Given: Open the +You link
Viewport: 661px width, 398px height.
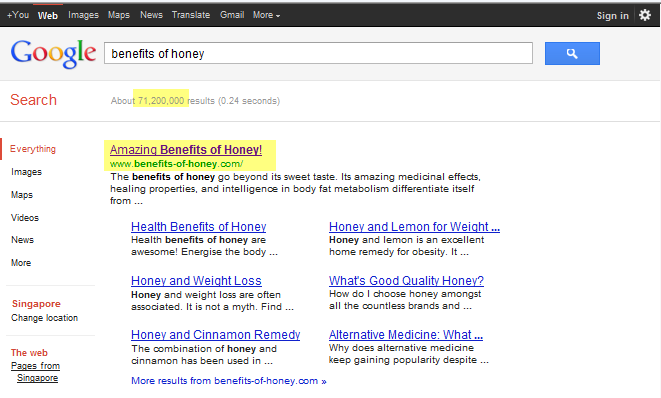Looking at the screenshot, I should click(x=18, y=15).
